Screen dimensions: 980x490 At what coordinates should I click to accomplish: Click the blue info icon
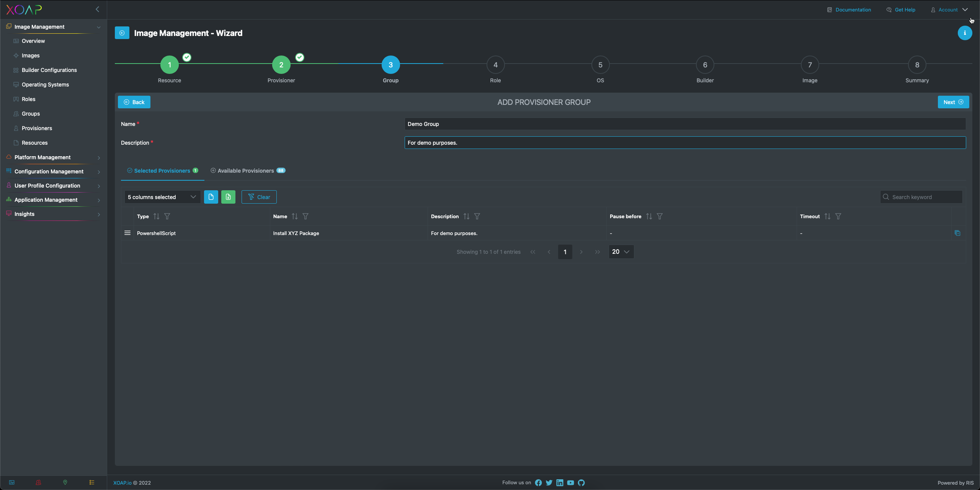tap(964, 33)
